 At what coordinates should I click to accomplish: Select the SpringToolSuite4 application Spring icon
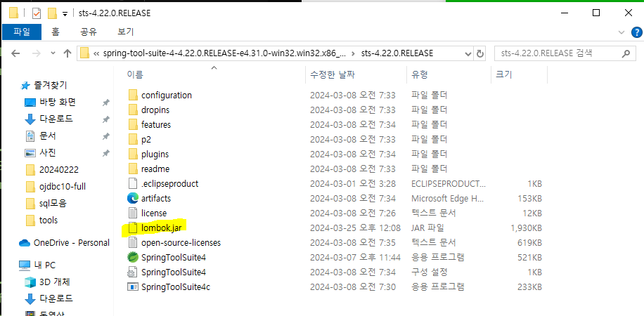tap(133, 258)
